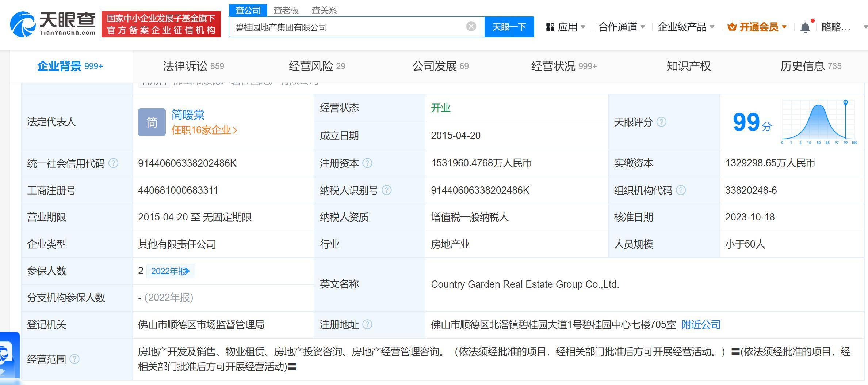Viewport: 868px width, 385px height.
Task: Click the 房地产业 industry value
Action: [x=450, y=244]
